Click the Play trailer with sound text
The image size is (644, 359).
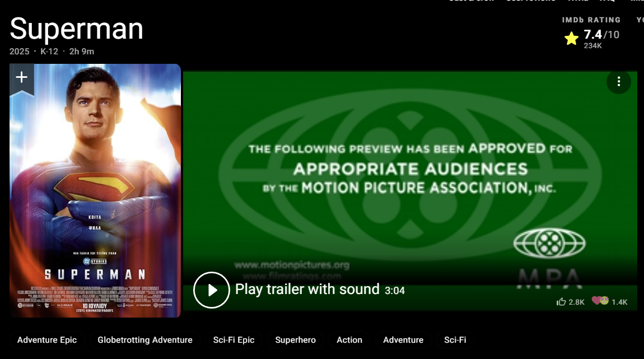pyautogui.click(x=307, y=289)
